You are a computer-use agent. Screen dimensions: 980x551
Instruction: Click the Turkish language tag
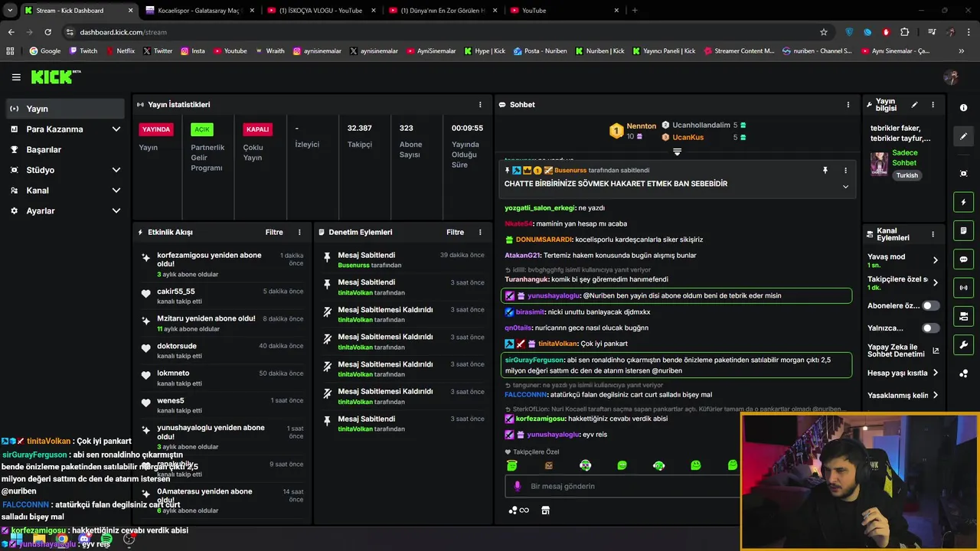(906, 175)
